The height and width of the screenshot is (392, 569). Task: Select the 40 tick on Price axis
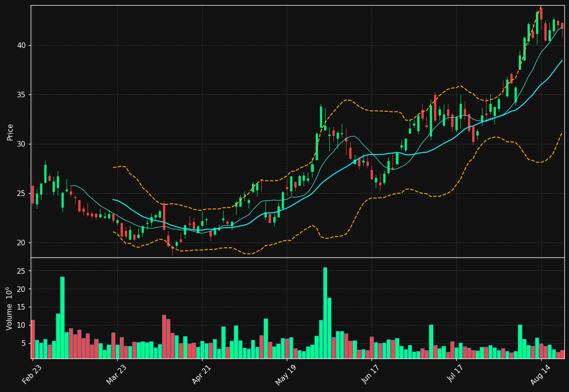22,45
